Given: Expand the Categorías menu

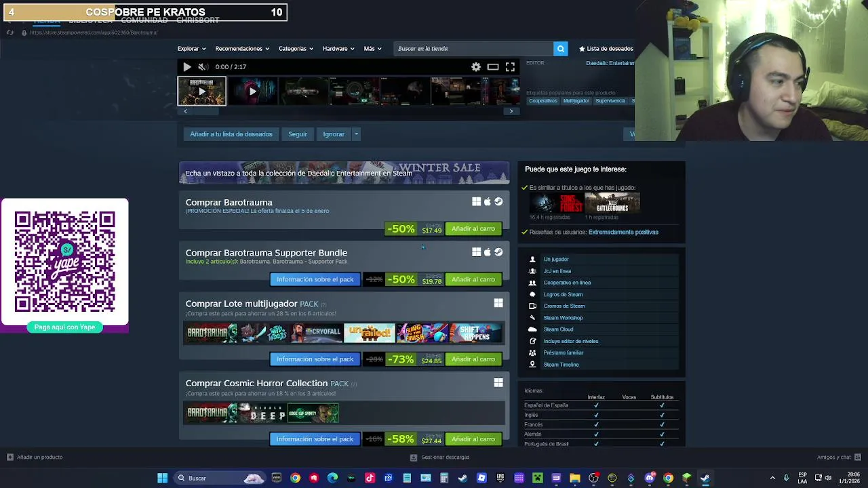Looking at the screenshot, I should click(x=296, y=49).
